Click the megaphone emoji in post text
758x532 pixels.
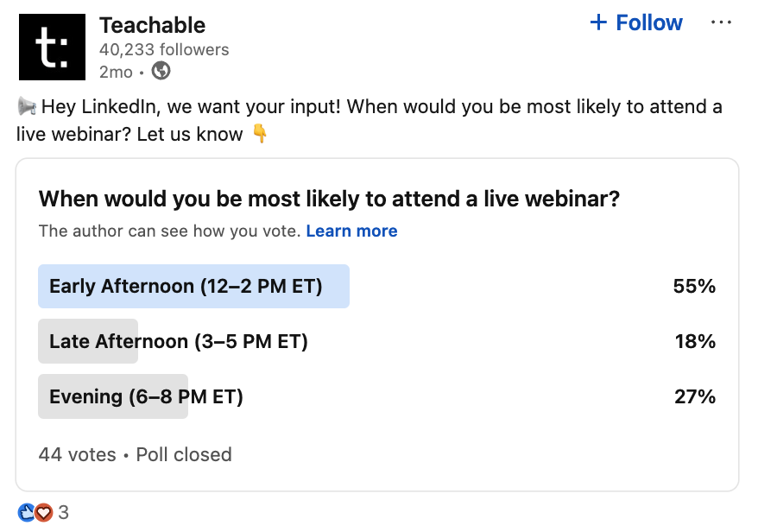pos(27,106)
